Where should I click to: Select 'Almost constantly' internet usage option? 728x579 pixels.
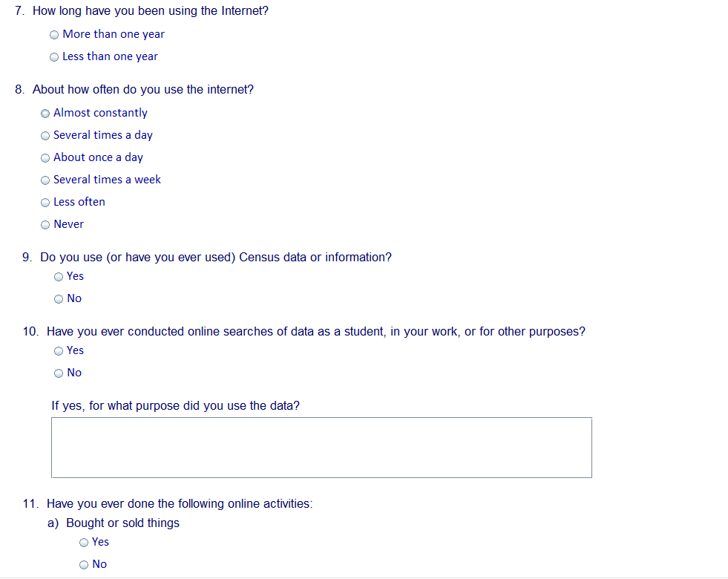(46, 114)
